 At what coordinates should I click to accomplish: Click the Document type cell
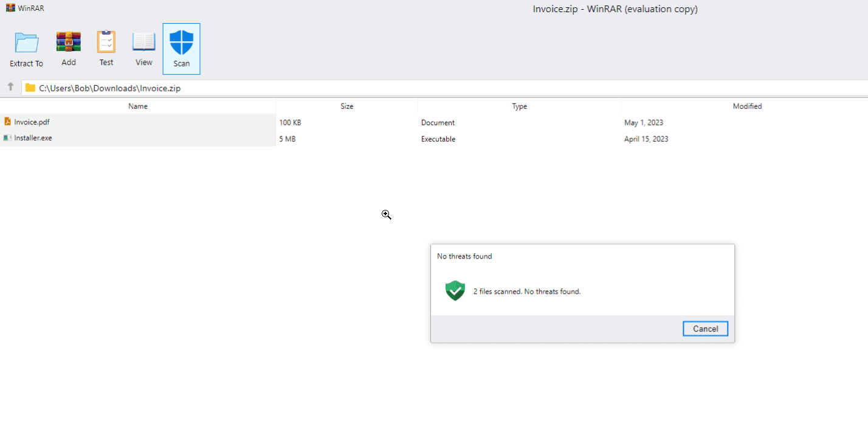pyautogui.click(x=438, y=122)
